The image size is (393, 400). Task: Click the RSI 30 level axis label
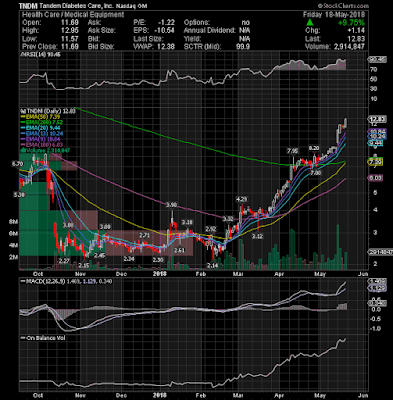coord(373,89)
